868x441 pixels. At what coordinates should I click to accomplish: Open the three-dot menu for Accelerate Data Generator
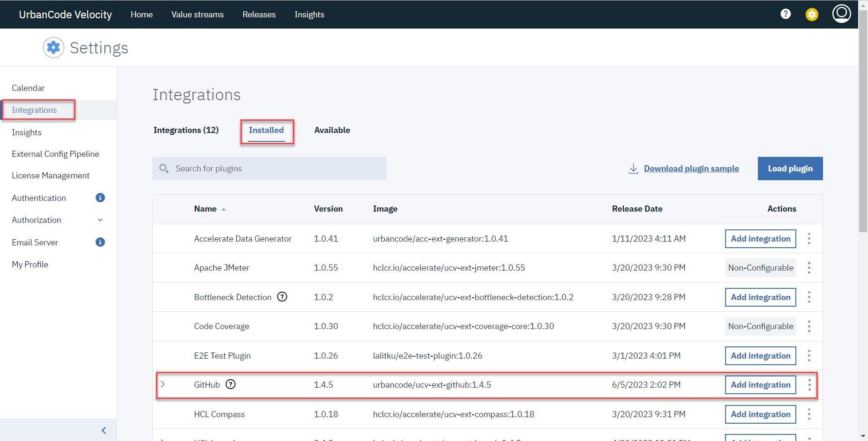pos(809,239)
